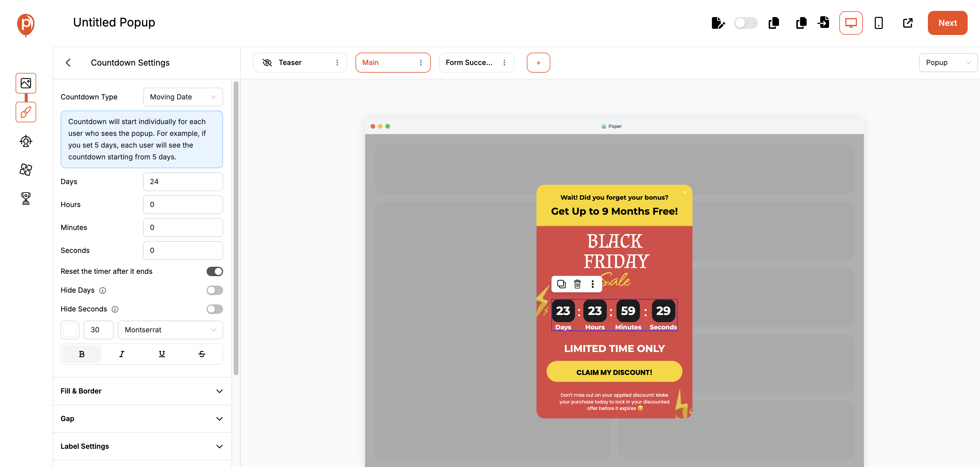Disable Reset the timer after it ends
Image resolution: width=980 pixels, height=467 pixels.
tap(215, 271)
